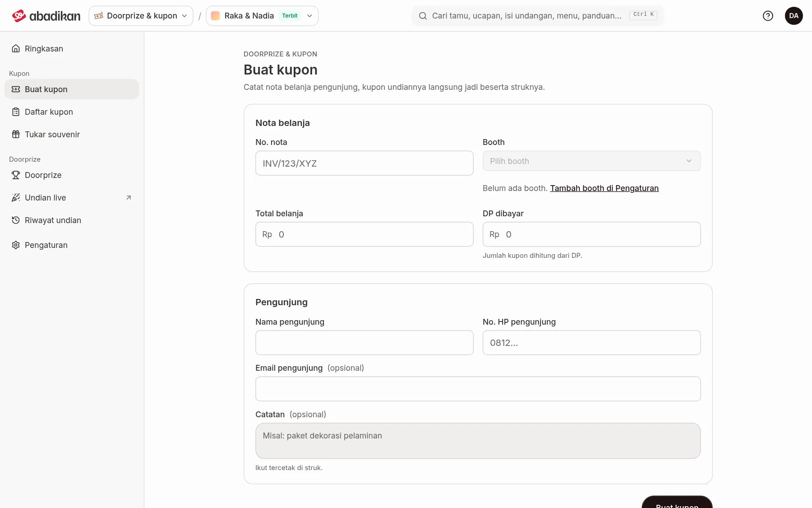Click the search magnifier icon
Screen dimensions: 812x508
pos(423,16)
